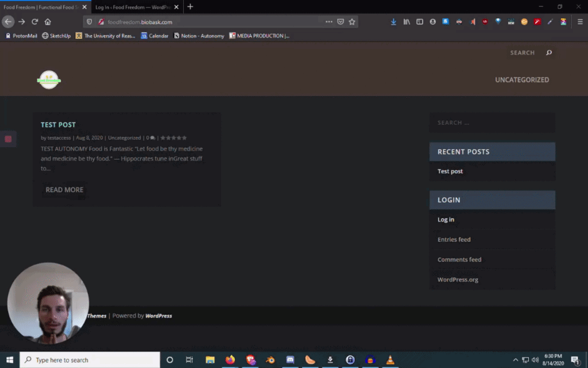Click the header SEARCH field
Viewport: 588px width, 368px height.
click(x=523, y=52)
